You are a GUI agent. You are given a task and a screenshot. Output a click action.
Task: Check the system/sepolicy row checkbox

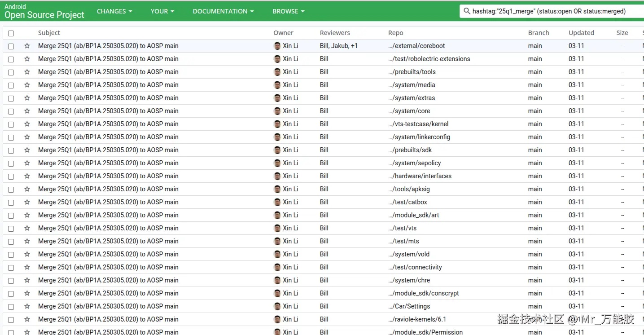click(x=11, y=163)
